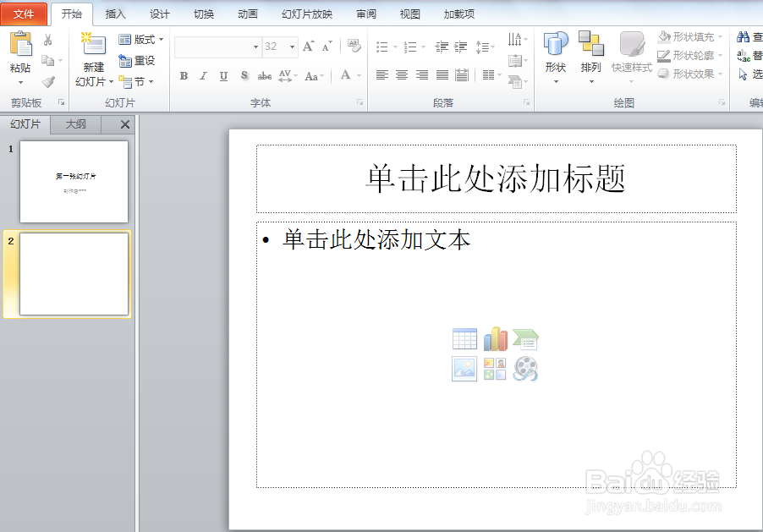Toggle italic formatting
Viewport: 763px width, 532px height.
[x=202, y=75]
